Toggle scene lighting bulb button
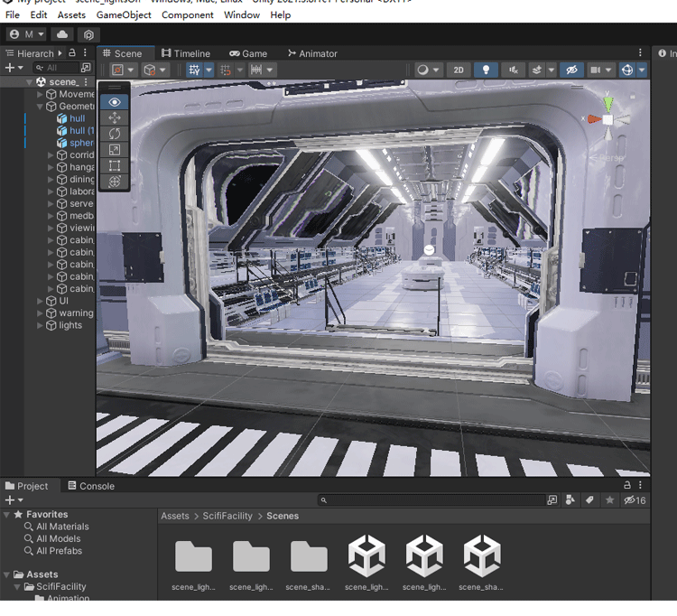The width and height of the screenshot is (677, 616). [x=486, y=70]
